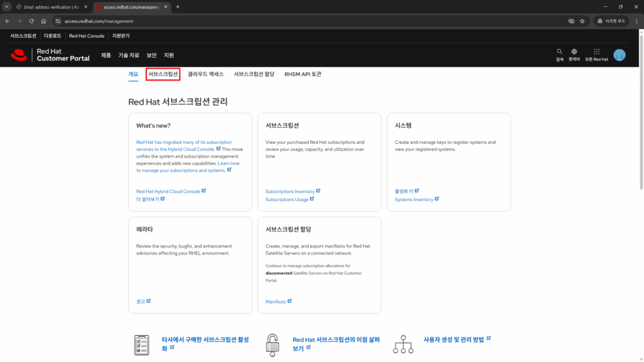Viewport: 644px width, 362px height.
Task: Open the all Red Hat apps grid icon
Action: click(x=596, y=52)
